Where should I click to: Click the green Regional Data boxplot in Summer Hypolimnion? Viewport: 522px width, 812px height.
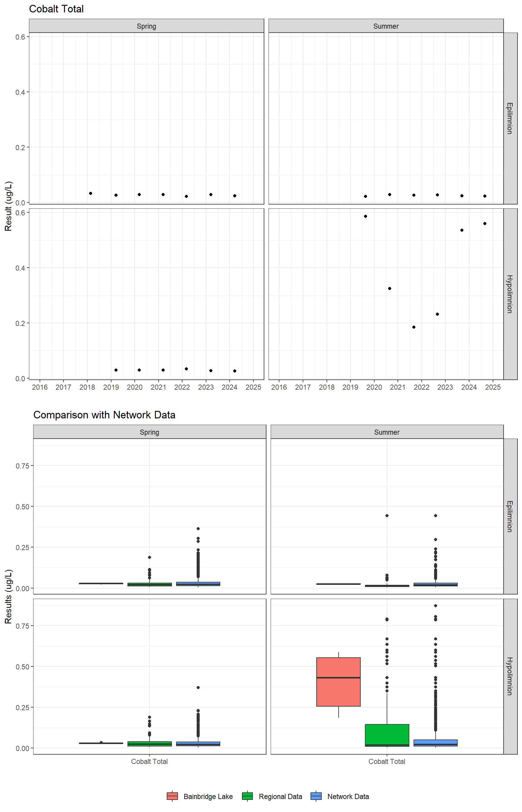tap(387, 735)
